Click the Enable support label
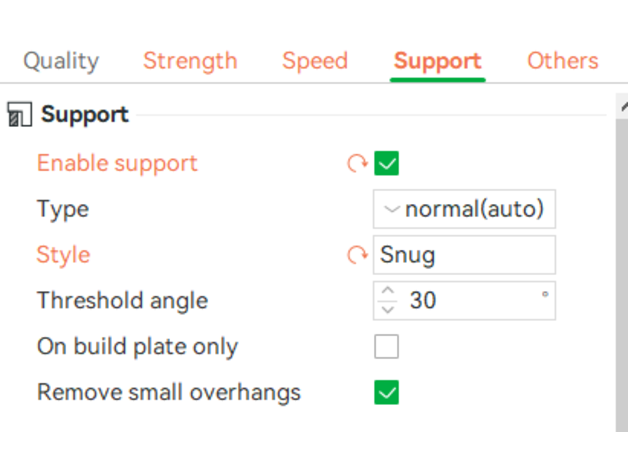The height and width of the screenshot is (472, 628). [x=117, y=163]
